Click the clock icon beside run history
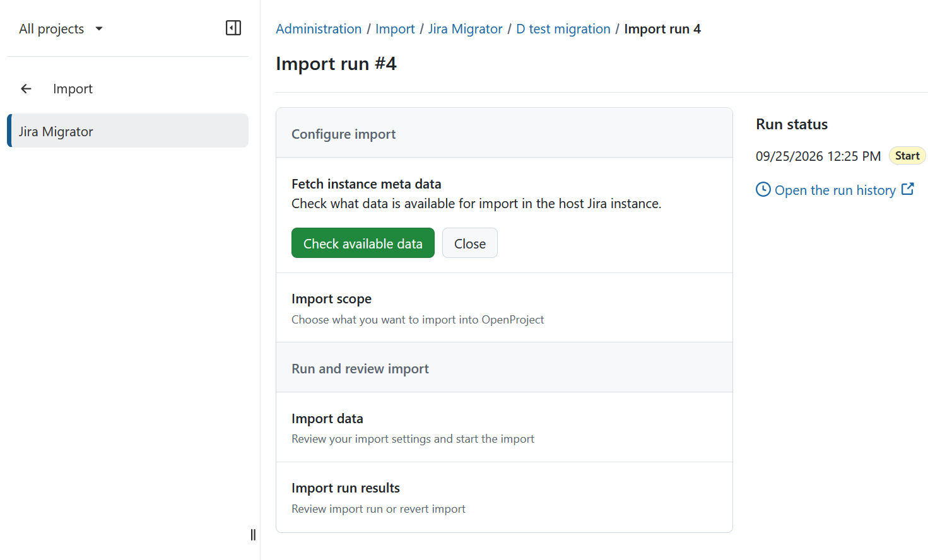The image size is (928, 560). [763, 189]
